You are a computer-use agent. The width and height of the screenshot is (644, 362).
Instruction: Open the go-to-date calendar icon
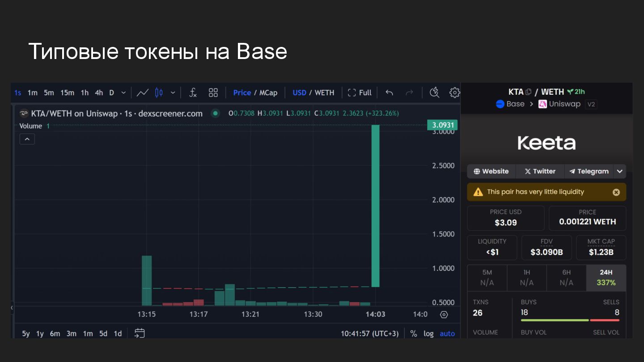tap(140, 333)
